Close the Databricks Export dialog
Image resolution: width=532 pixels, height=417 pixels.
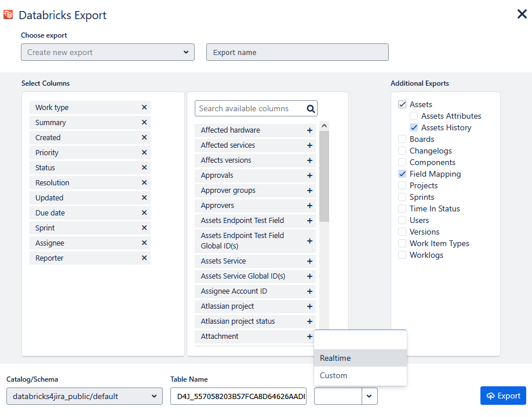522,14
